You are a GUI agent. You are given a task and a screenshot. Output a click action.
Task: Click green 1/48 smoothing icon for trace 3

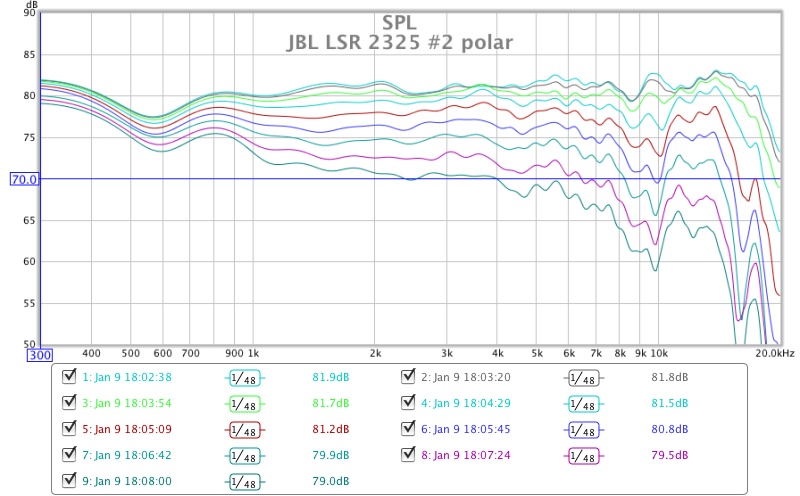245,404
